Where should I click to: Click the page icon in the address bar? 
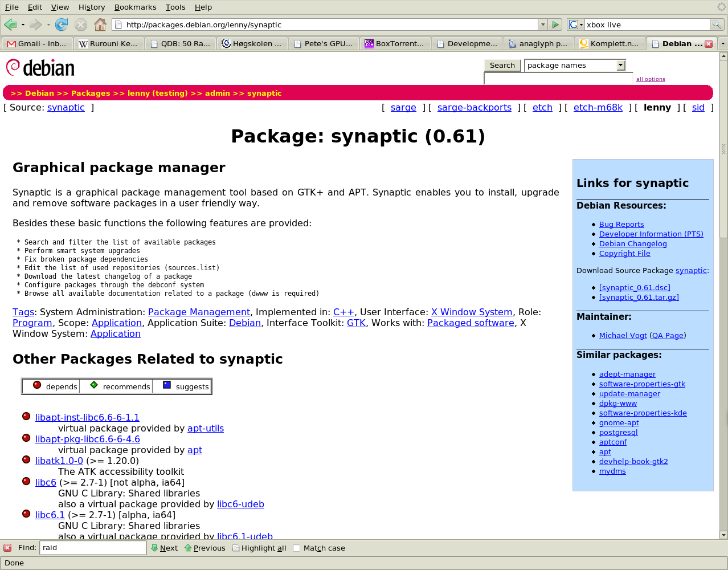(118, 25)
